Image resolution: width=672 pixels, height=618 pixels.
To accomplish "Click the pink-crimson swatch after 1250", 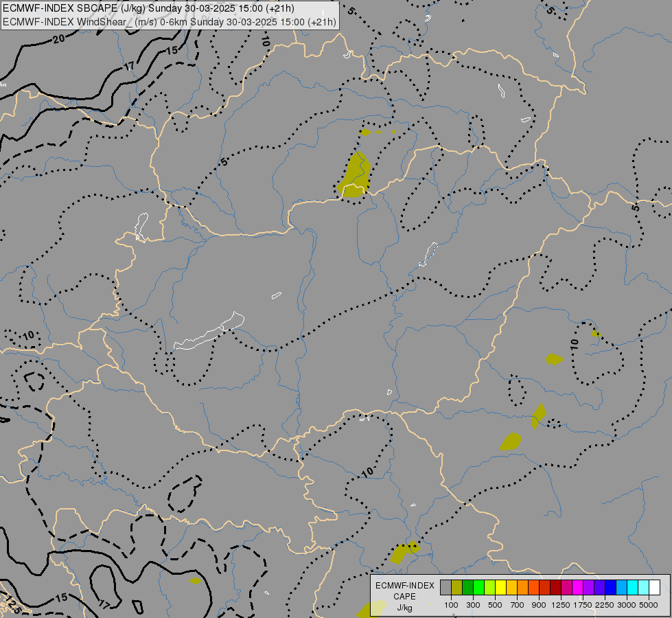I will click(x=567, y=588).
